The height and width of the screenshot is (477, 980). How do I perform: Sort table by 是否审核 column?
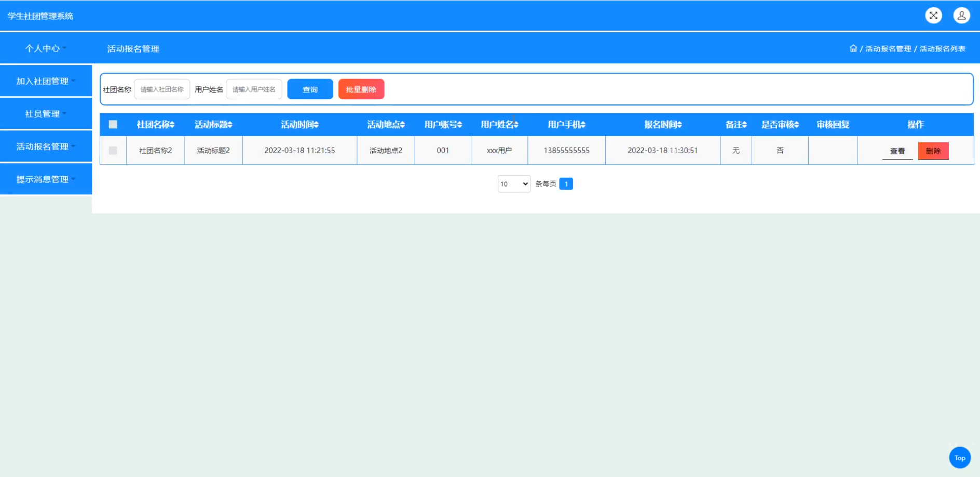pyautogui.click(x=780, y=125)
